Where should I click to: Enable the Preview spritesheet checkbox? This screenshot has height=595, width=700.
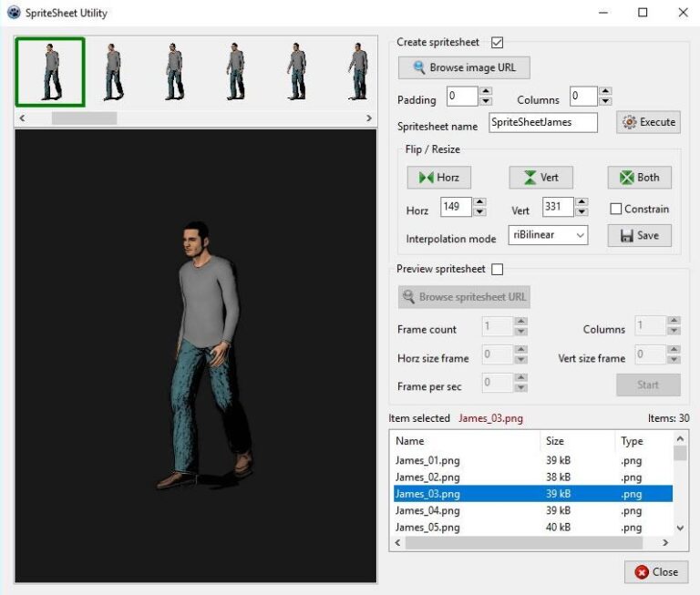(x=497, y=269)
